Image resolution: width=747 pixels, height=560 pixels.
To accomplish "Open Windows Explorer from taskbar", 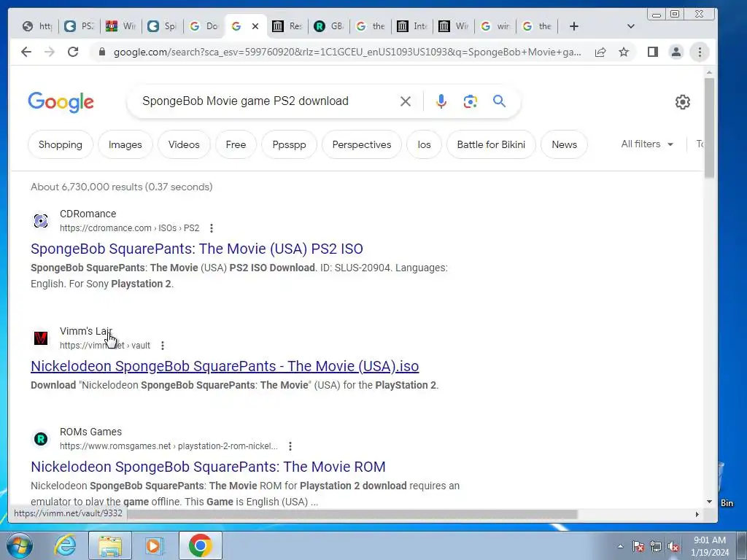I will (110, 545).
